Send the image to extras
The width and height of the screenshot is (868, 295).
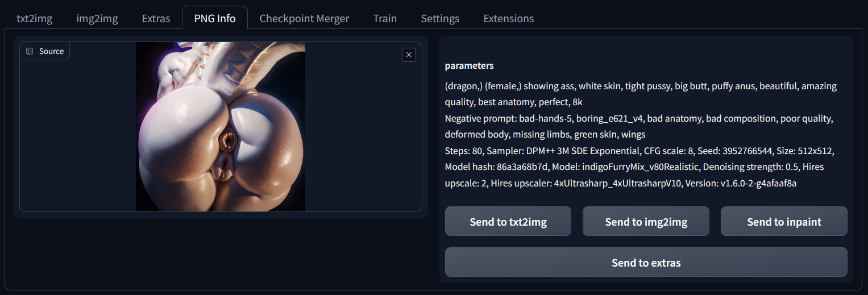tap(646, 263)
